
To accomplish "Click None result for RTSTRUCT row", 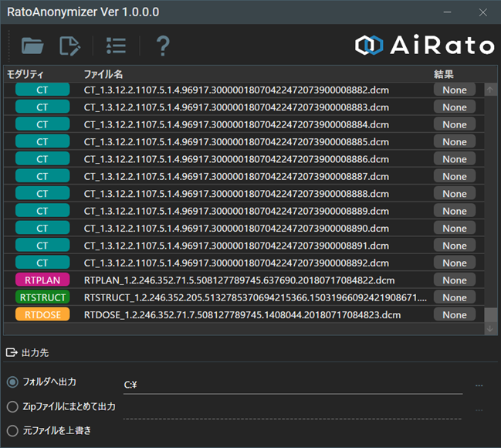I will point(455,297).
